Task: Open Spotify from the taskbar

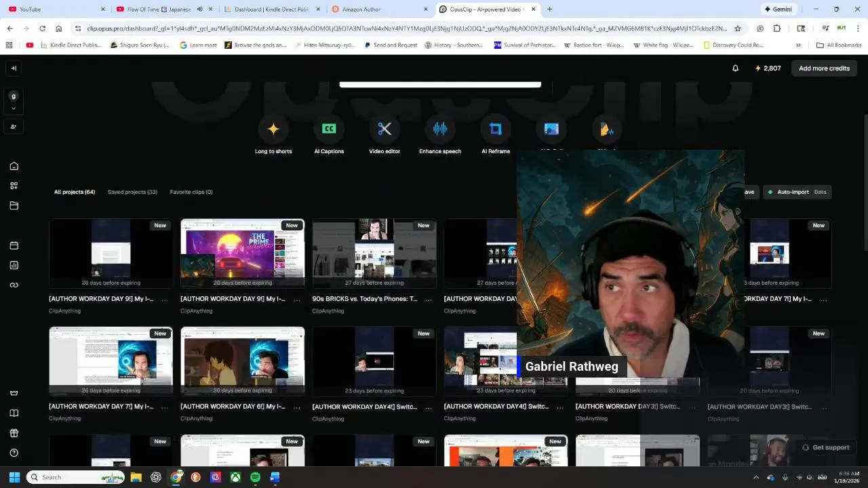Action: pyautogui.click(x=255, y=477)
